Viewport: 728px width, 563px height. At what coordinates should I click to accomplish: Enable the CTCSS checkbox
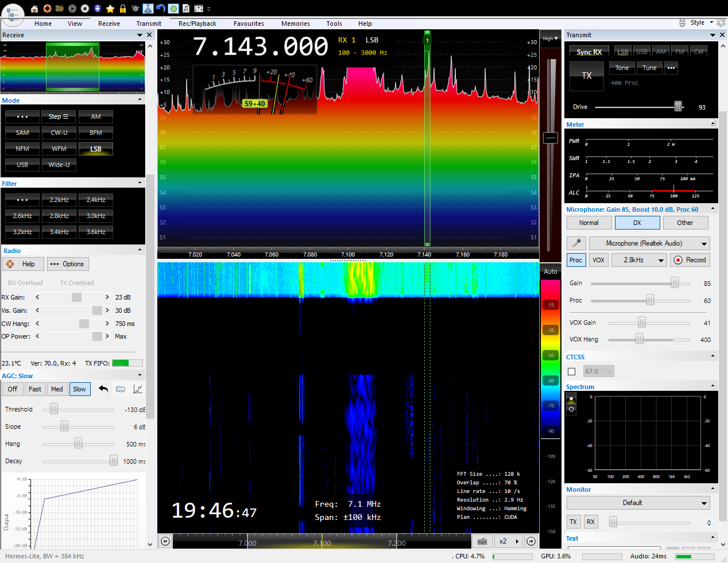click(572, 371)
